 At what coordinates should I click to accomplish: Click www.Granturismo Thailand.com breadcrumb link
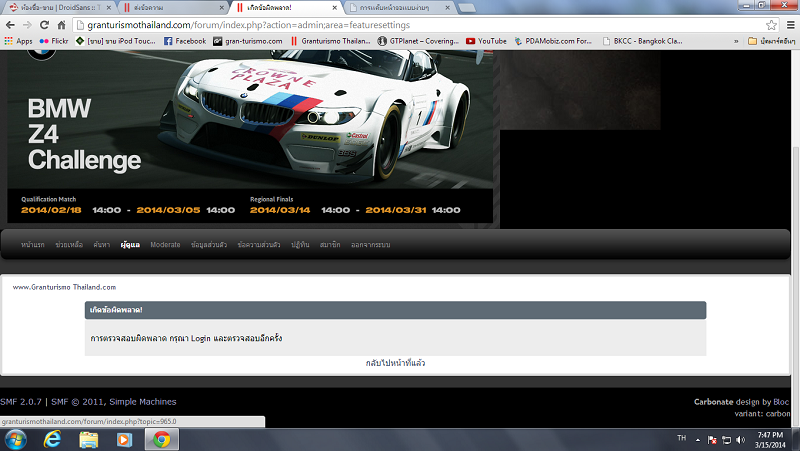[64, 287]
